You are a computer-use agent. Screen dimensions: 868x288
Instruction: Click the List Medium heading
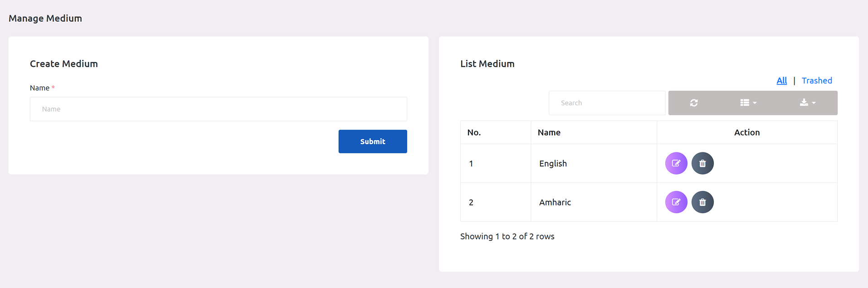pos(487,64)
